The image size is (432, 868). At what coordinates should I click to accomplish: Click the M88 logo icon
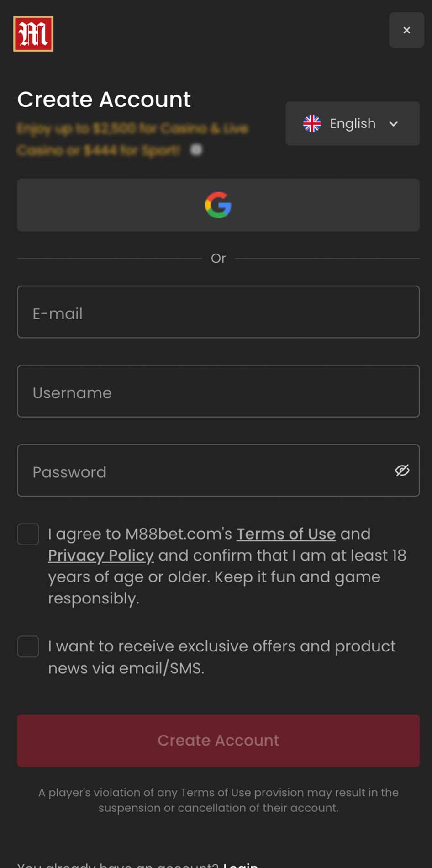click(33, 34)
